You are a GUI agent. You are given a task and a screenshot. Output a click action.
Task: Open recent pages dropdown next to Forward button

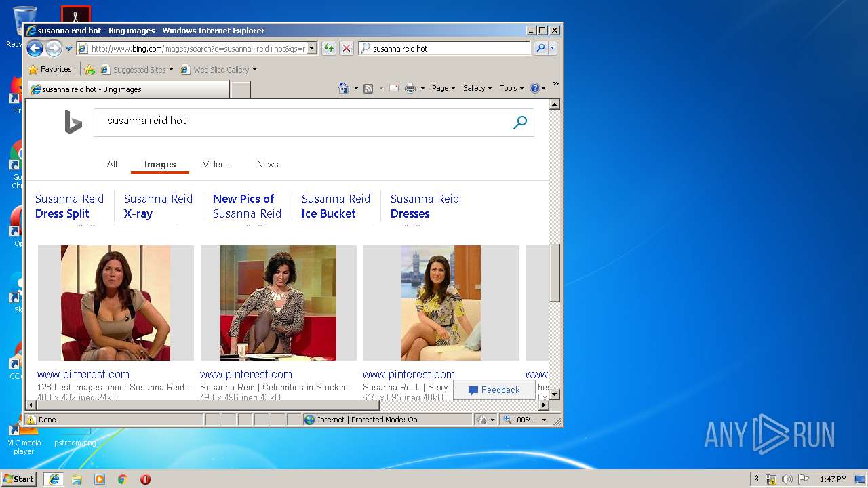(68, 49)
